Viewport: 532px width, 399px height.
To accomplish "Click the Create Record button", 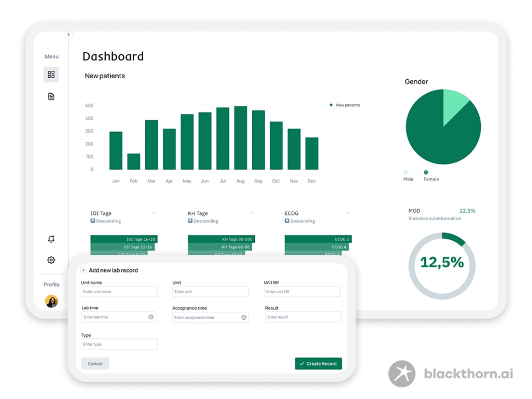I will coord(318,364).
